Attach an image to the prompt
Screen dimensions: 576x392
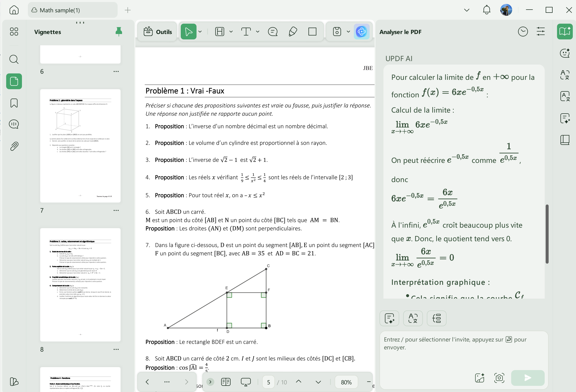coord(479,378)
